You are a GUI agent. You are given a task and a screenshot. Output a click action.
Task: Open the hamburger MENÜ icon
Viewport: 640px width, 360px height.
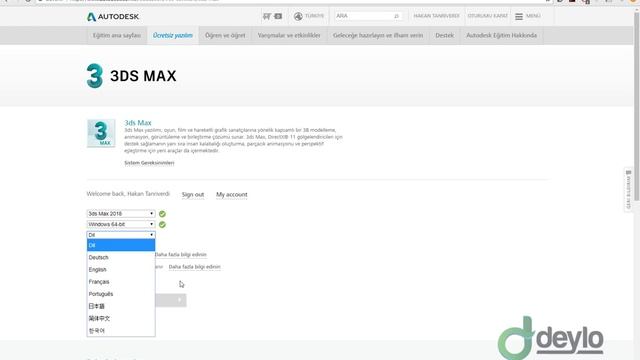519,16
